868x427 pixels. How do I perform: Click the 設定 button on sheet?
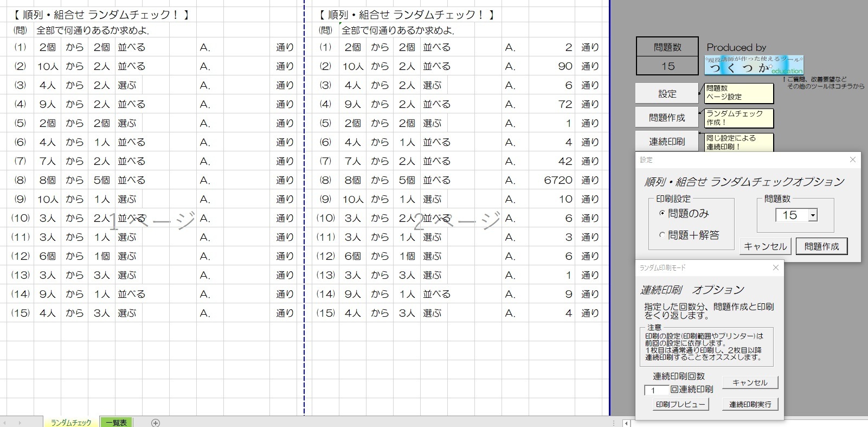point(667,93)
